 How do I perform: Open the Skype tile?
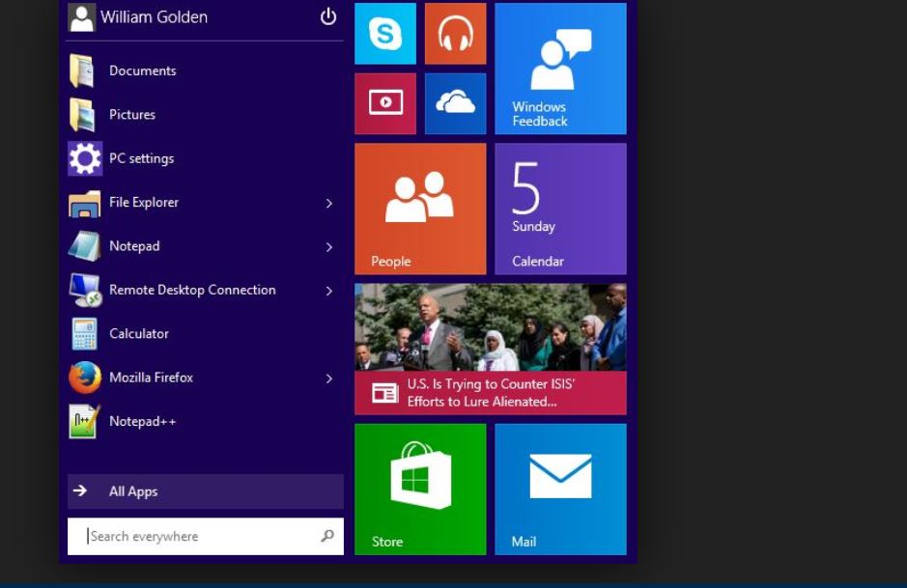click(385, 34)
